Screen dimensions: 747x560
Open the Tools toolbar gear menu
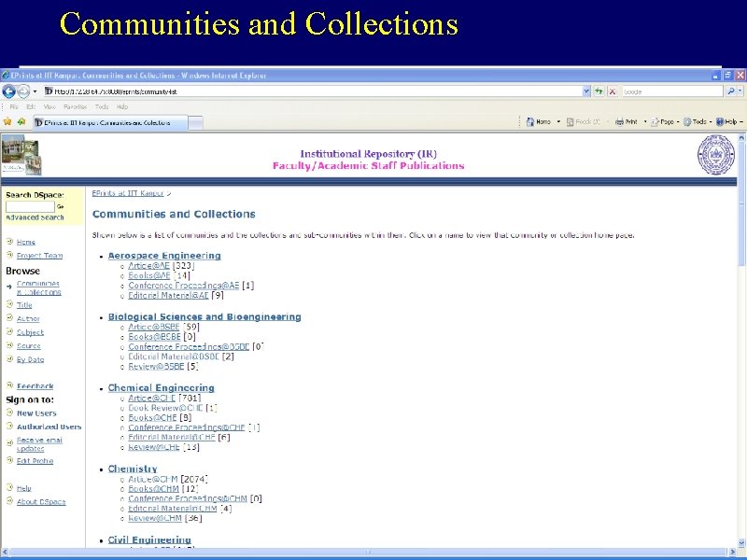point(698,122)
